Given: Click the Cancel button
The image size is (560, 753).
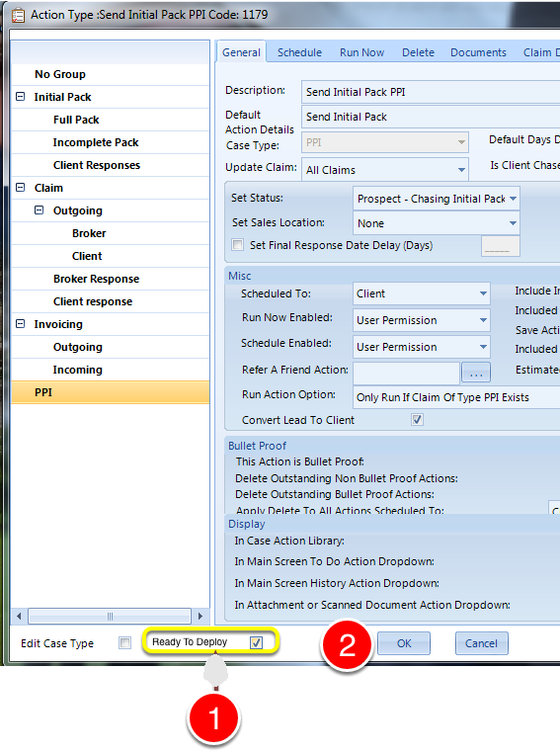Looking at the screenshot, I should tap(481, 643).
